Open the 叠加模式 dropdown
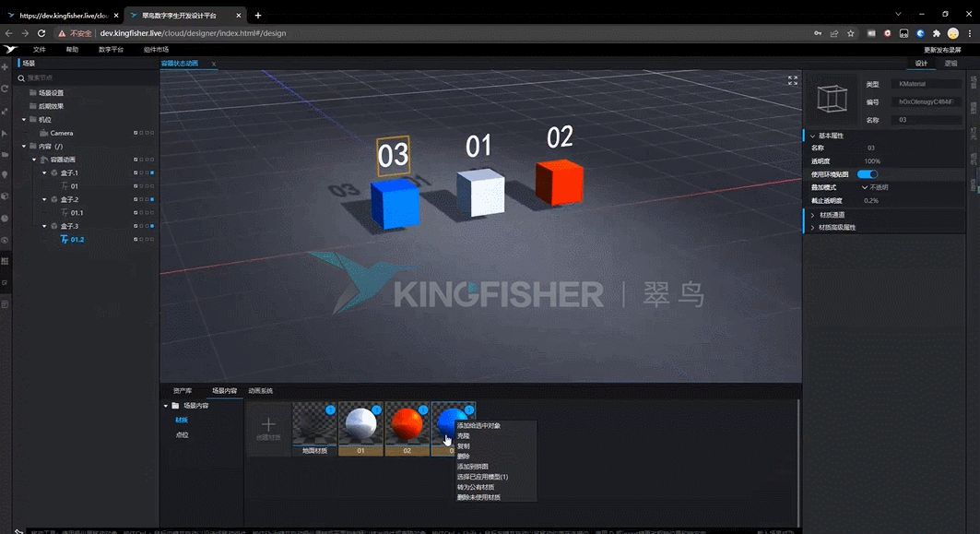Screen dimensions: 980x534 coord(875,187)
